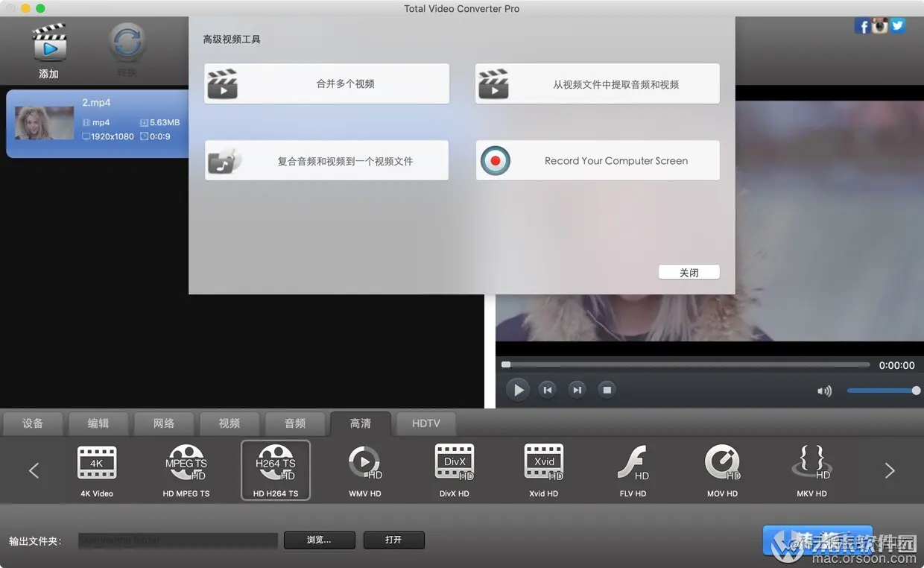Image resolution: width=924 pixels, height=568 pixels.
Task: Switch to the 音频 tab
Action: 295,423
